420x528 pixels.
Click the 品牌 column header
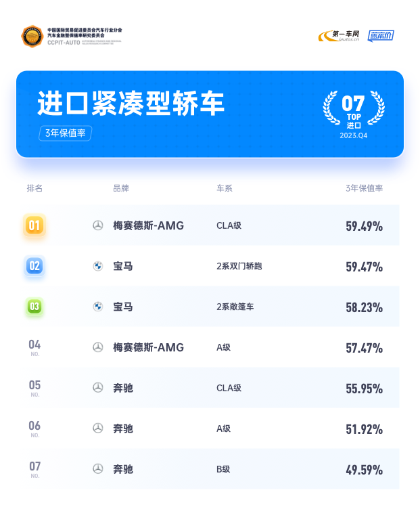click(121, 188)
